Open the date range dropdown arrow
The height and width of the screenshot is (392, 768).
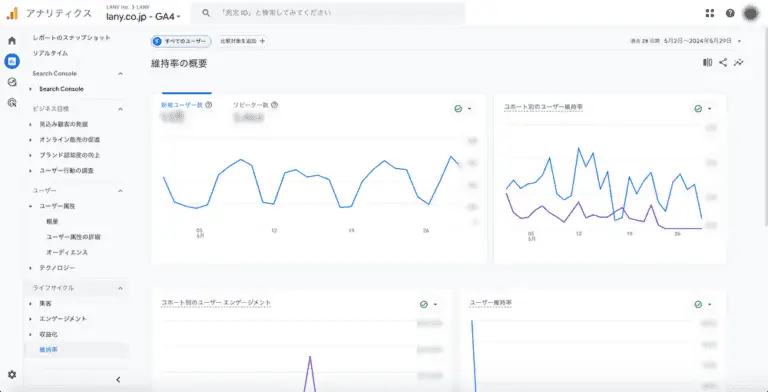point(739,41)
